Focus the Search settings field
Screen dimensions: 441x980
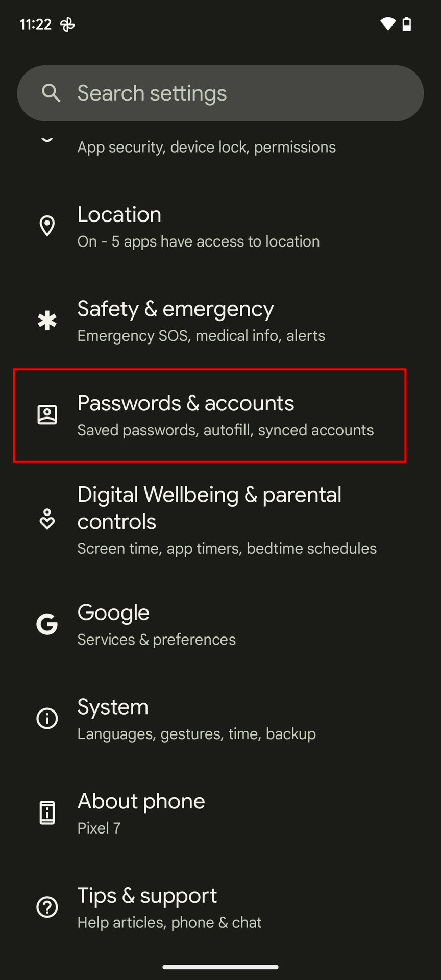[220, 93]
